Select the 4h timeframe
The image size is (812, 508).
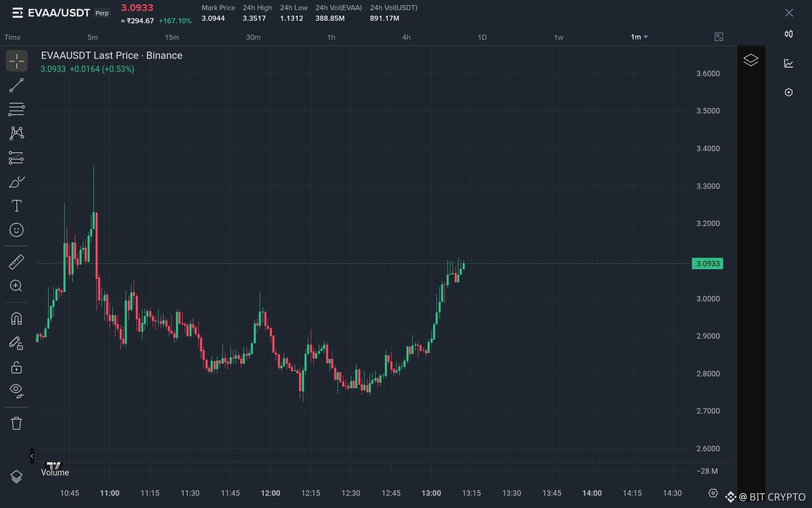[x=406, y=37]
